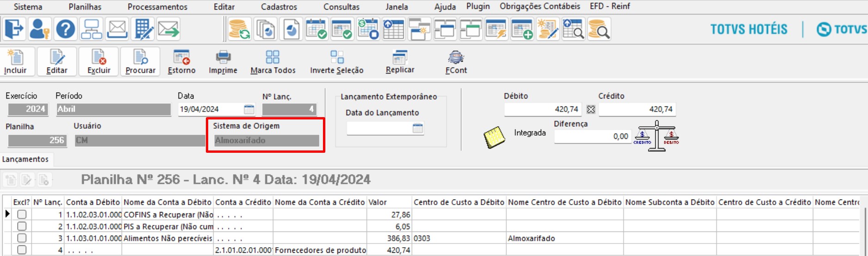Click the coins with pencil edit icon
This screenshot has width=868, height=256.
tap(548, 29)
